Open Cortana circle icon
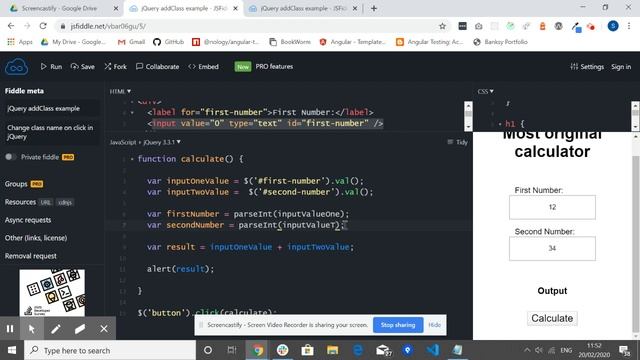The height and width of the screenshot is (360, 640). pyautogui.click(x=208, y=350)
